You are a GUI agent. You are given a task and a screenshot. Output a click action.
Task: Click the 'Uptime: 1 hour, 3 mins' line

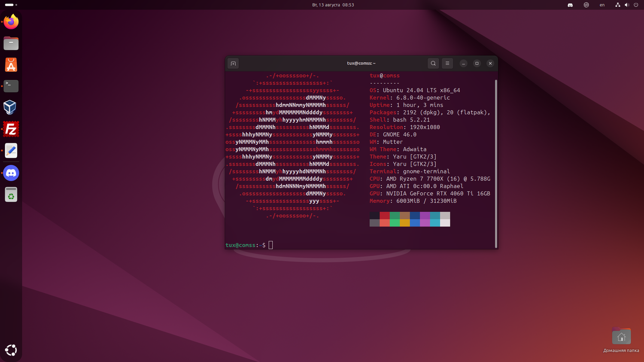407,105
